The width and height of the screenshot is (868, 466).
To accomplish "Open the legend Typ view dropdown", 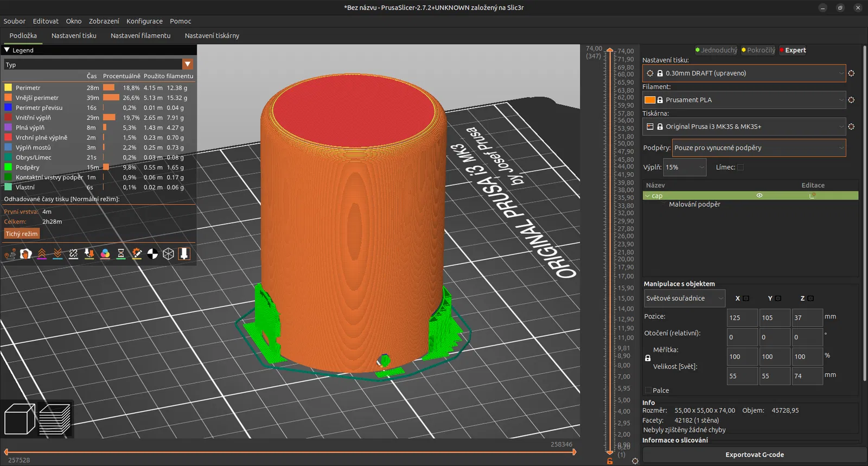I will click(x=188, y=65).
